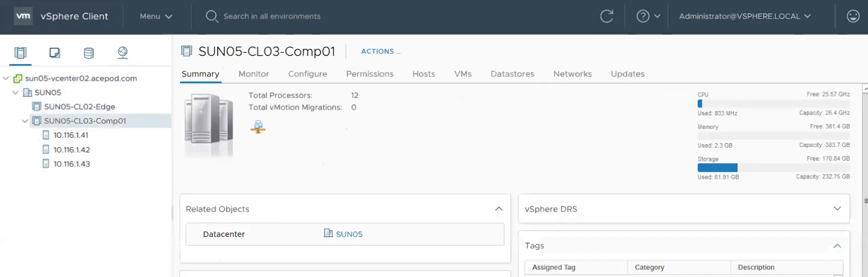Open the SUN05 datacenter link
868x277 pixels.
tap(349, 234)
